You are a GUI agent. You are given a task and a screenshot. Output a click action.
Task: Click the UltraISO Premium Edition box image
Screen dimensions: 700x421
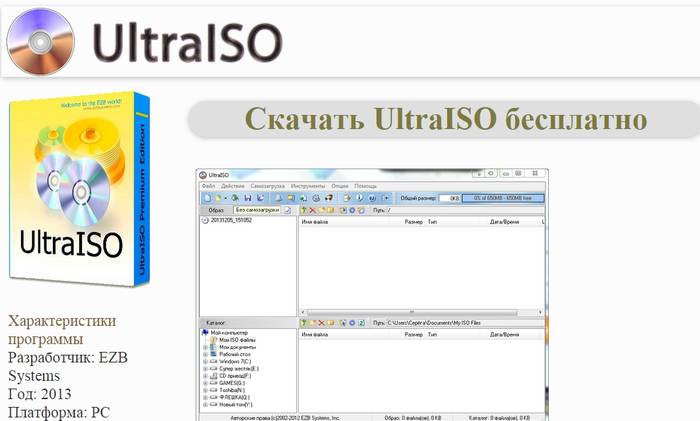tap(79, 188)
